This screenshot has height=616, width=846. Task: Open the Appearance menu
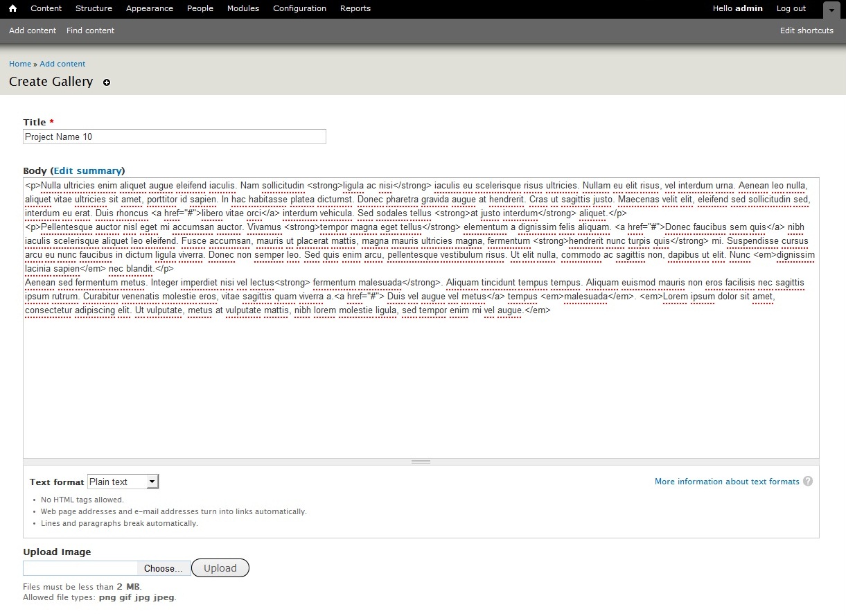coord(150,8)
